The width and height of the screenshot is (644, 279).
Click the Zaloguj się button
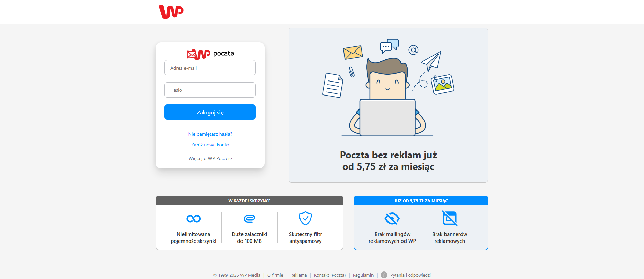[x=210, y=112]
